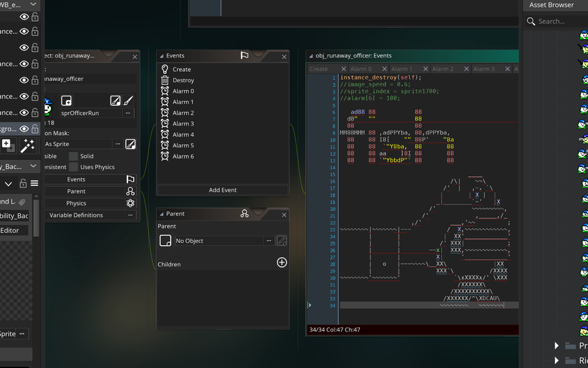
Task: Toggle the Solid checkbox
Action: pos(73,156)
